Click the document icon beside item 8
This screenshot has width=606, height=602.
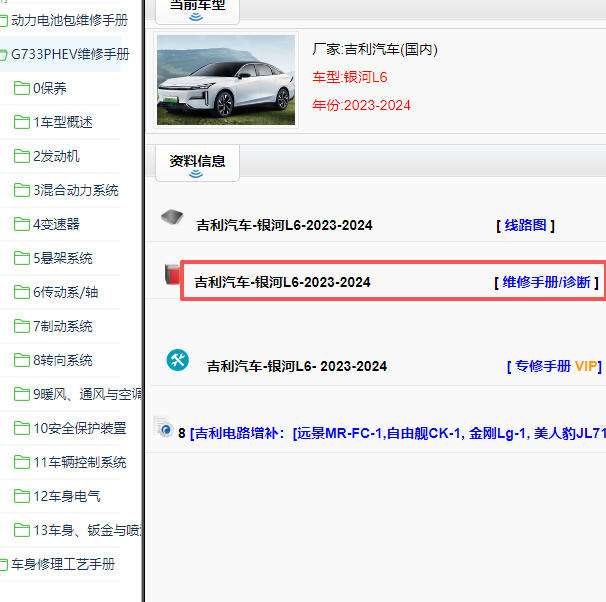coord(163,427)
